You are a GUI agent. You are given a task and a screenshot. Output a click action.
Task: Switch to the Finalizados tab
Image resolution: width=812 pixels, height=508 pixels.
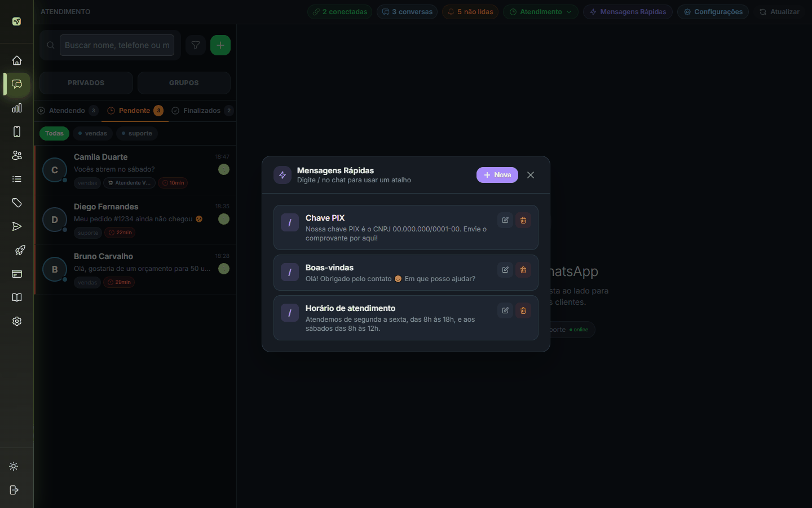point(202,111)
